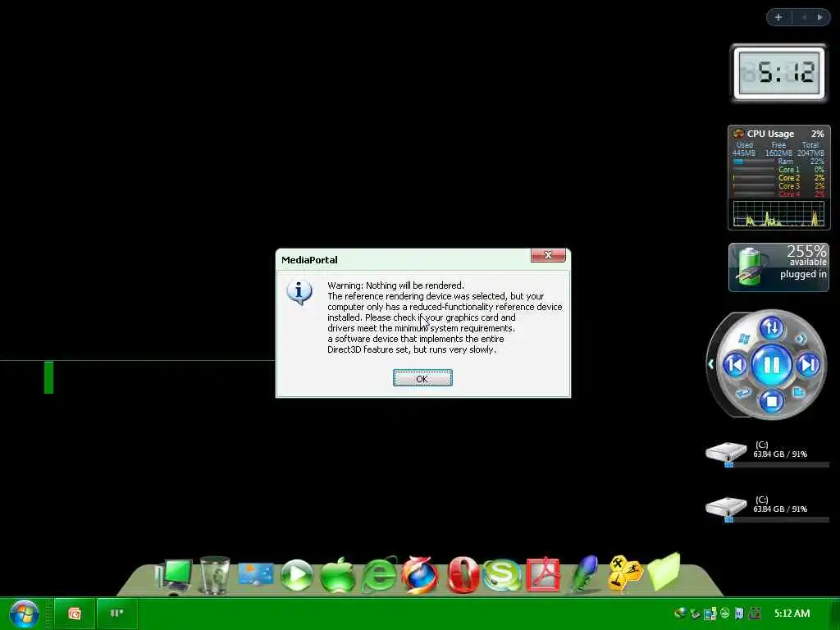Image resolution: width=840 pixels, height=630 pixels.
Task: Click the CPU usage history graph
Action: pyautogui.click(x=779, y=214)
